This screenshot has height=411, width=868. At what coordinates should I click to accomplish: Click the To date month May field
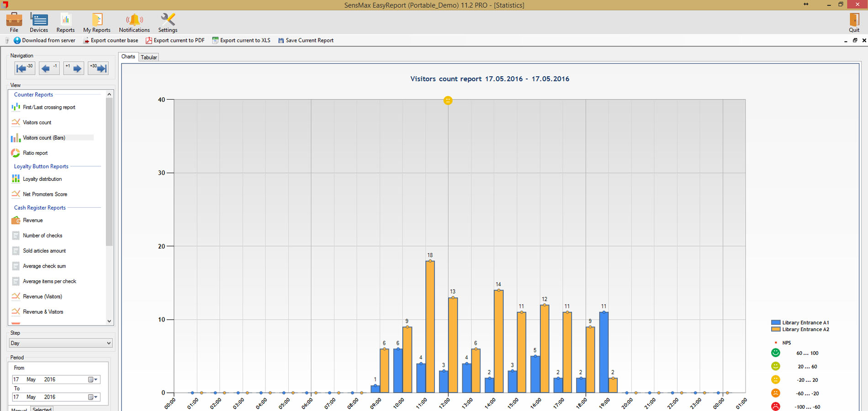coord(31,397)
